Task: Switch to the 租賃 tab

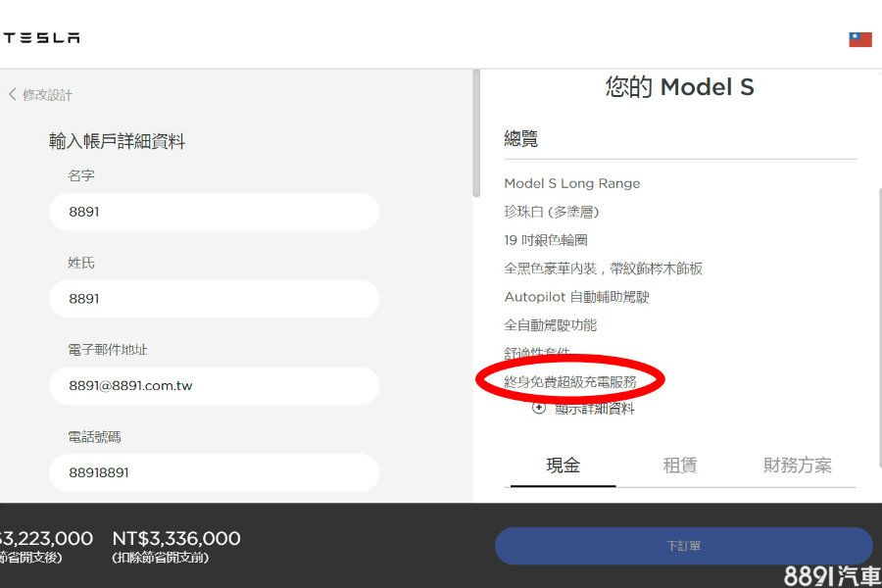Action: click(679, 465)
